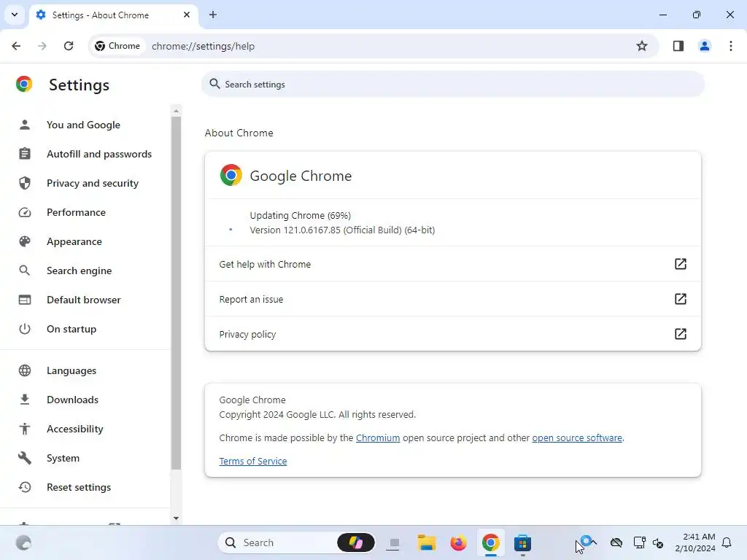Open the Windows taskbar Search box
Image resolution: width=747 pixels, height=560 pixels.
(x=296, y=542)
